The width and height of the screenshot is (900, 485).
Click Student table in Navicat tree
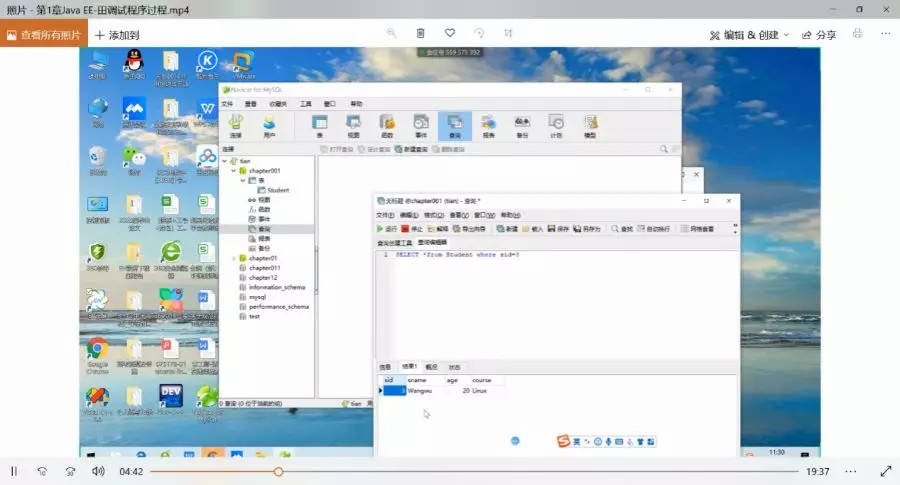click(277, 189)
